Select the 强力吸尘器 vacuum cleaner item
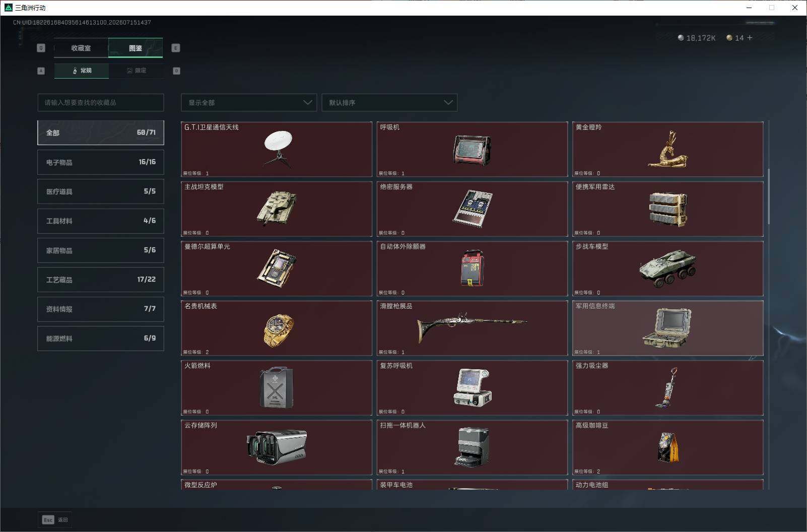This screenshot has height=532, width=807. pos(668,387)
